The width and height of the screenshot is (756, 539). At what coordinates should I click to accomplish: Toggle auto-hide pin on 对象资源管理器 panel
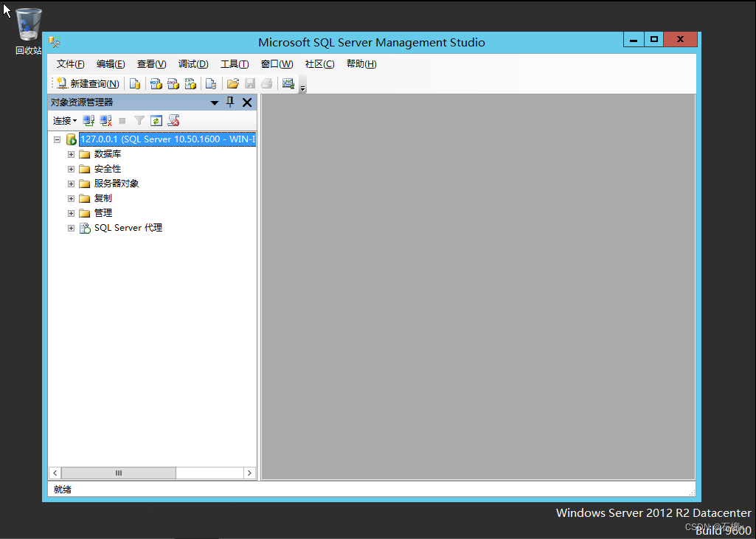click(230, 102)
